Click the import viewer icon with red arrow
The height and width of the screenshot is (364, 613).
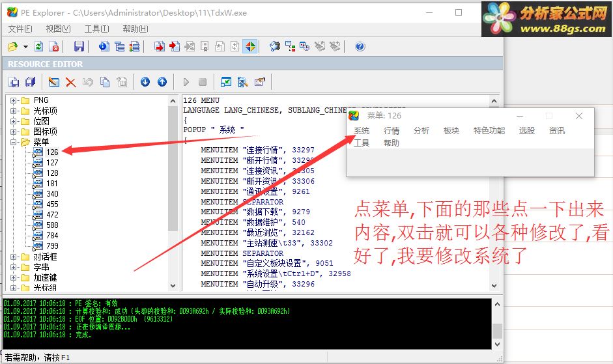(175, 46)
